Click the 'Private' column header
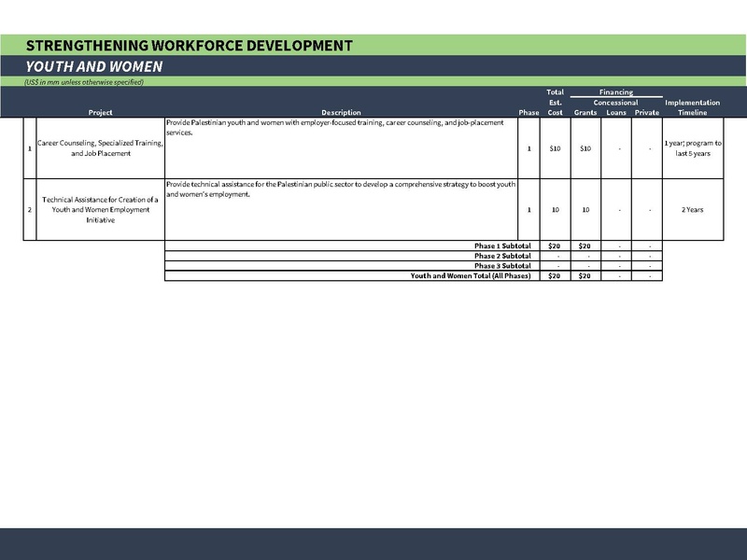The height and width of the screenshot is (560, 747). coord(646,113)
